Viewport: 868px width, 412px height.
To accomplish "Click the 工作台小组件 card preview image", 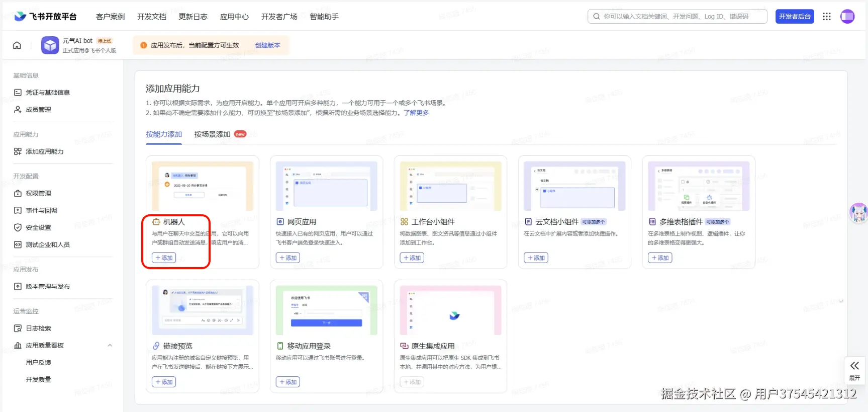I will [x=451, y=186].
